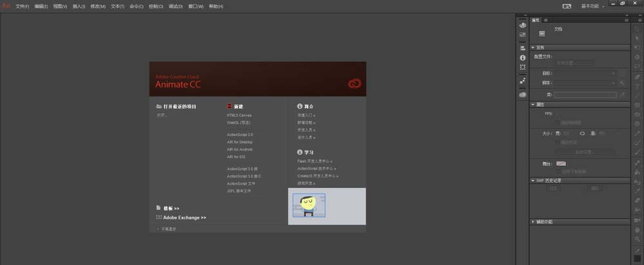Select the Pen tool
This screenshot has height=265, width=644.
pos(638,77)
